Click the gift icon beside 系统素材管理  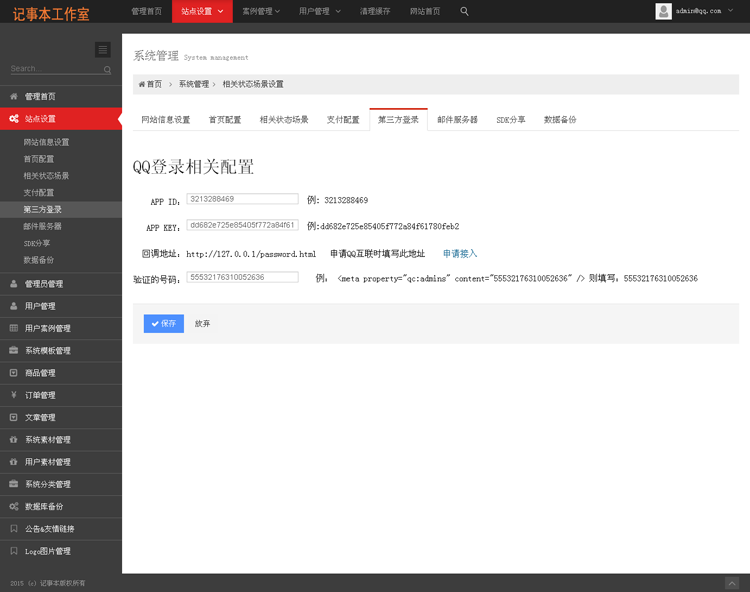click(13, 439)
